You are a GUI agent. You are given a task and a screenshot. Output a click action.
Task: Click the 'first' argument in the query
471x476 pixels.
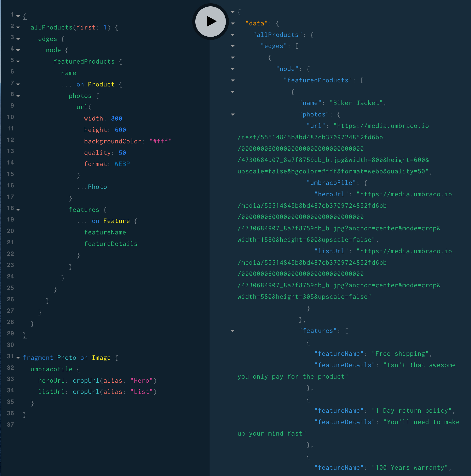(x=86, y=27)
